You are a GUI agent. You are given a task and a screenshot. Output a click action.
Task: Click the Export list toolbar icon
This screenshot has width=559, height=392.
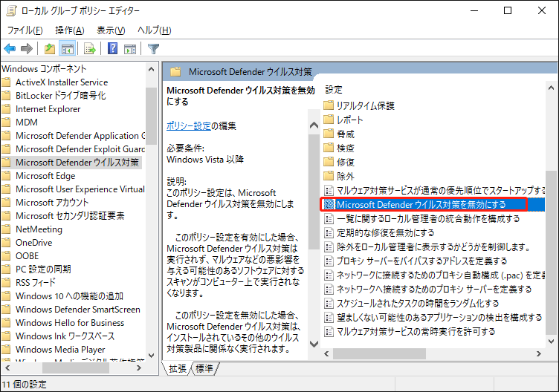point(89,48)
